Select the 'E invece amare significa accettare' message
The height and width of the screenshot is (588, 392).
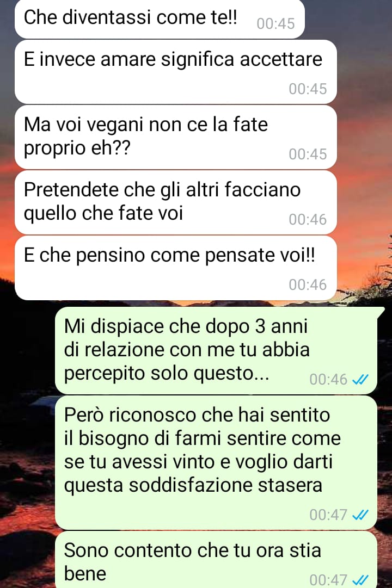[x=176, y=72]
